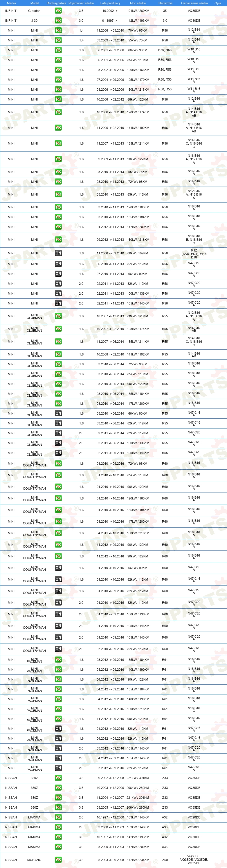The image size is (227, 868).
Task: Click the '191kW / 260KM' power cell
Action: click(138, 11)
